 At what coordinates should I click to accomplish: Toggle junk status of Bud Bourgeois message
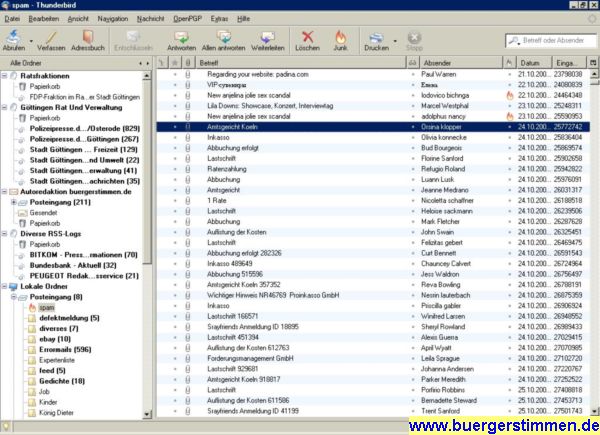[x=509, y=148]
